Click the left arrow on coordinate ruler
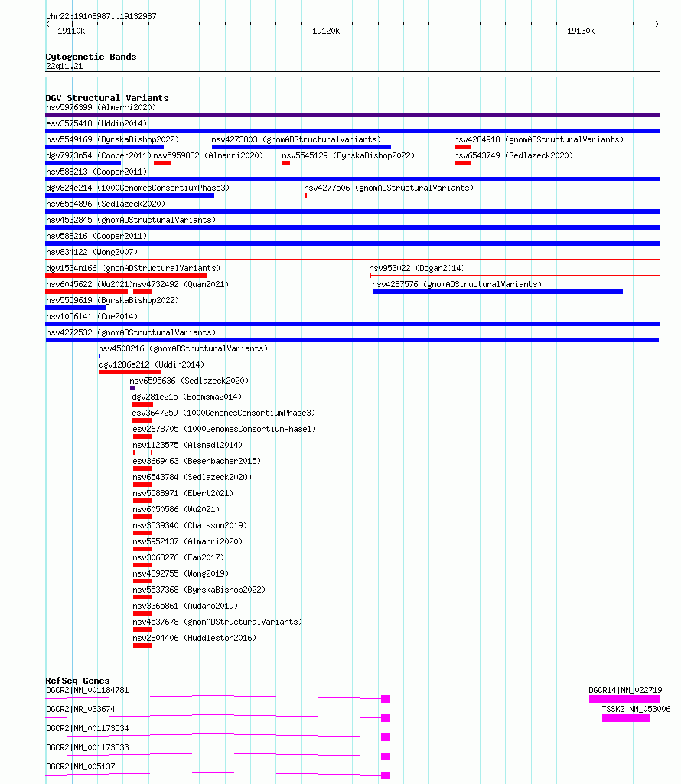 click(48, 24)
